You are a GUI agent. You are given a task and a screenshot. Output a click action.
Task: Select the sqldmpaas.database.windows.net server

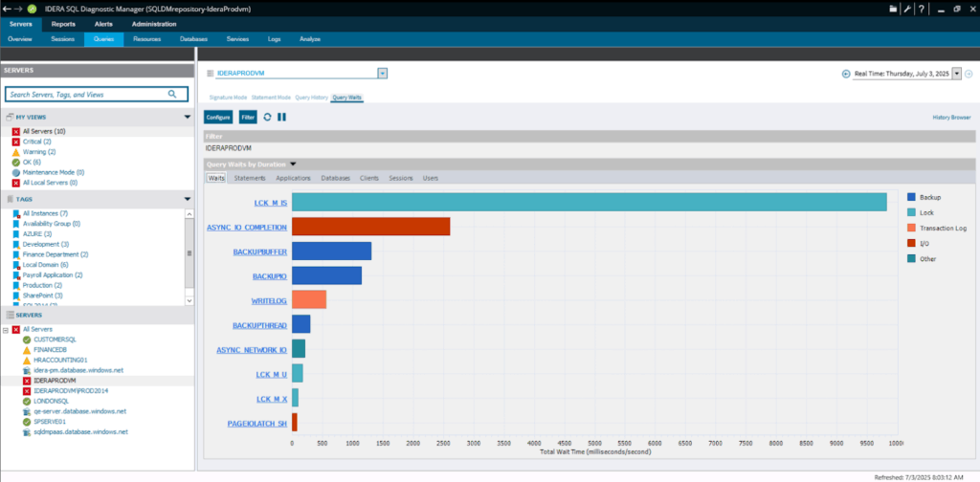coord(80,431)
